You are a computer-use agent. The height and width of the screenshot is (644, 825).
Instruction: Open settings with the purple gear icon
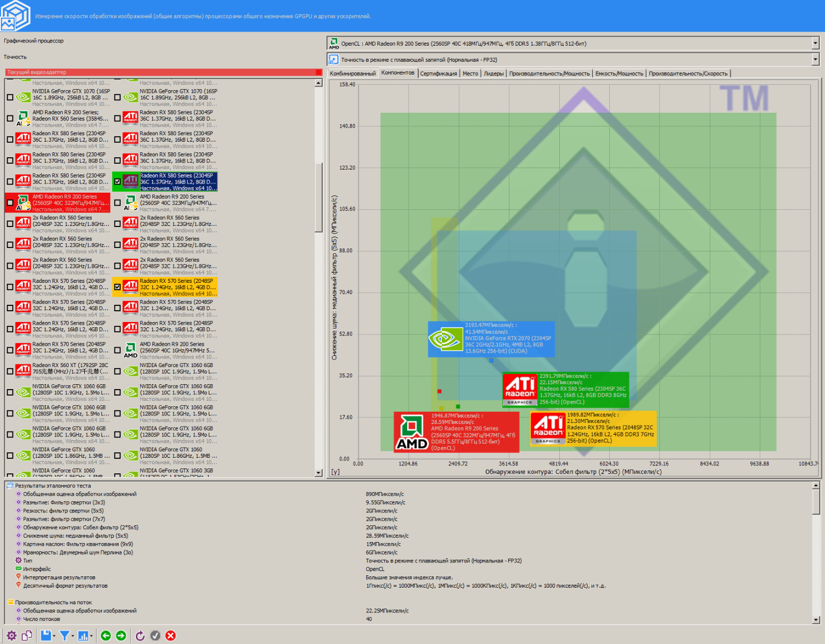pos(11,636)
